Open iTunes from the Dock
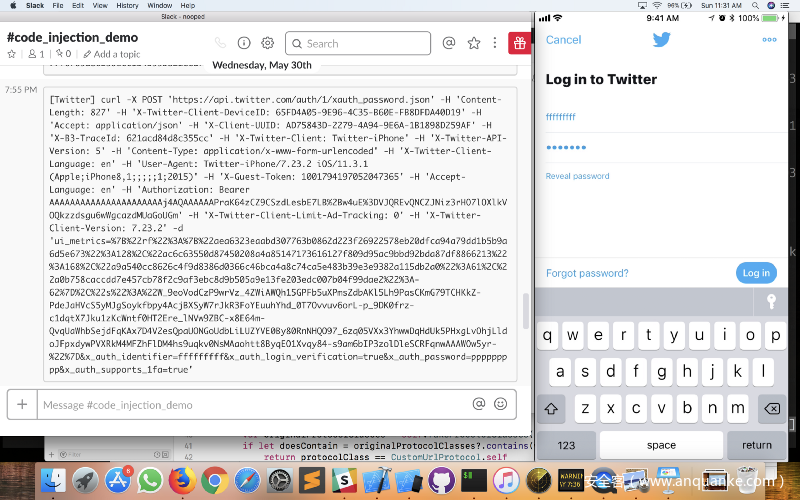Screen dimensions: 800x500 [506, 481]
